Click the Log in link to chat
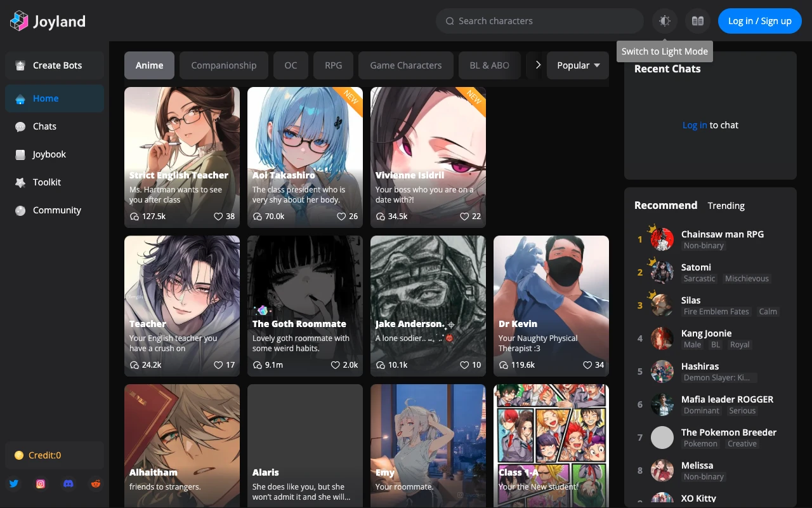The width and height of the screenshot is (812, 508). [x=694, y=125]
